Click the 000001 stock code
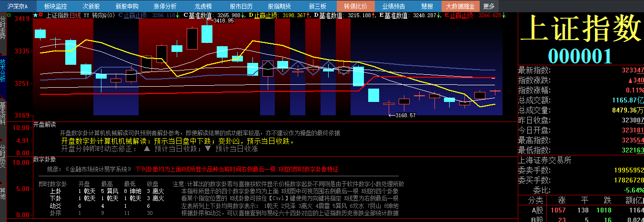644x222 pixels. point(580,56)
